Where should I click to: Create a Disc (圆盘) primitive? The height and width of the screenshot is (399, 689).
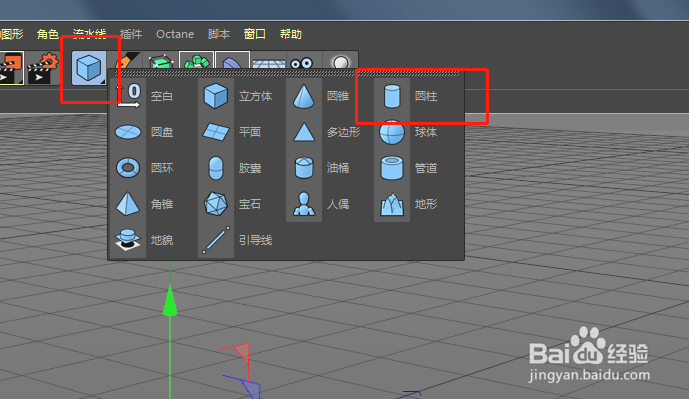(145, 132)
